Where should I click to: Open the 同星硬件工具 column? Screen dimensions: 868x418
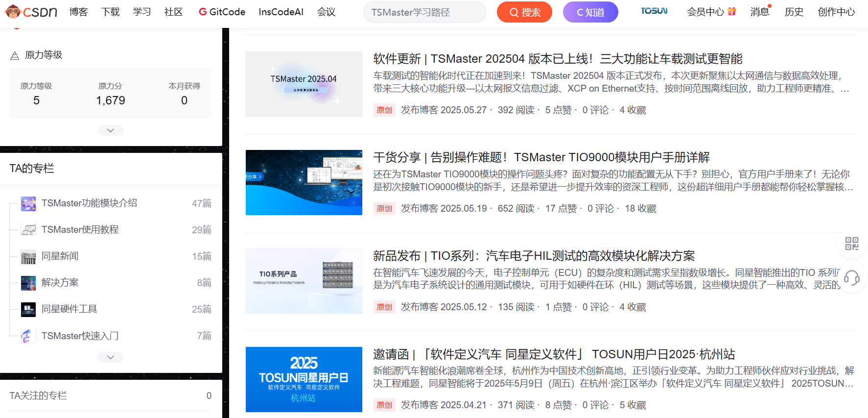(69, 309)
